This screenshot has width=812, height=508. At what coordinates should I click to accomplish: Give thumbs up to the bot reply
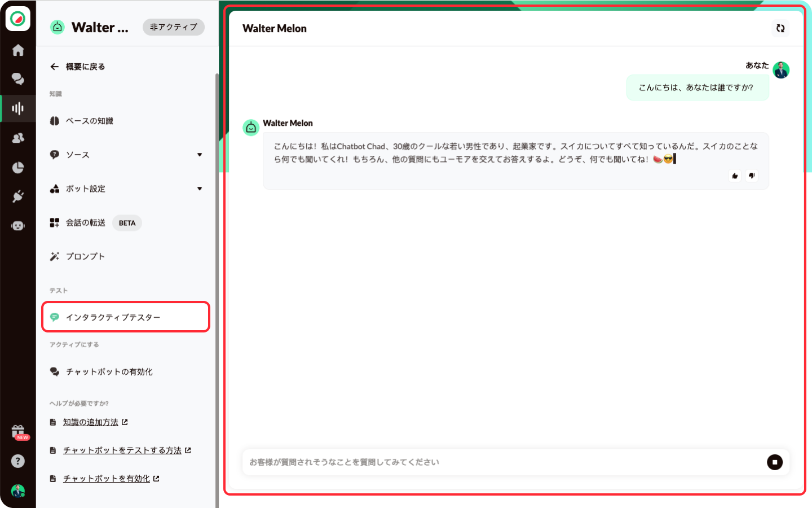pyautogui.click(x=735, y=176)
